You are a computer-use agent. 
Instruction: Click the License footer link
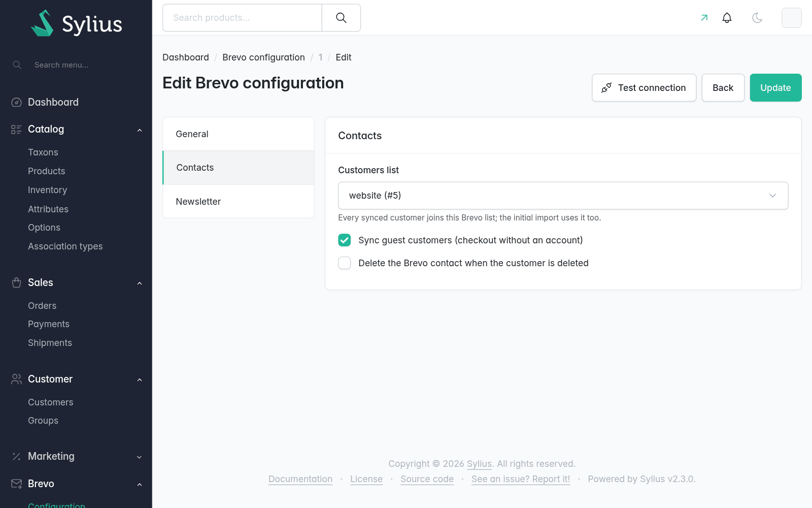click(366, 479)
